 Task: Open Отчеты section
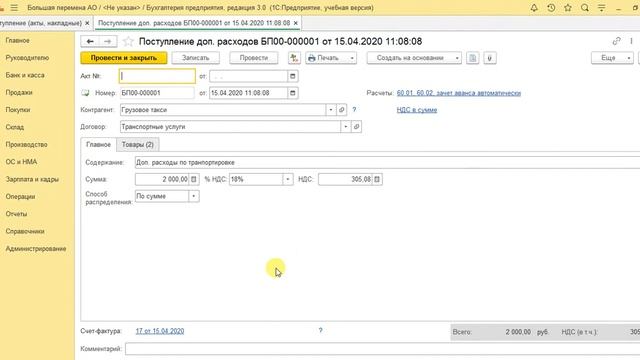(x=16, y=214)
